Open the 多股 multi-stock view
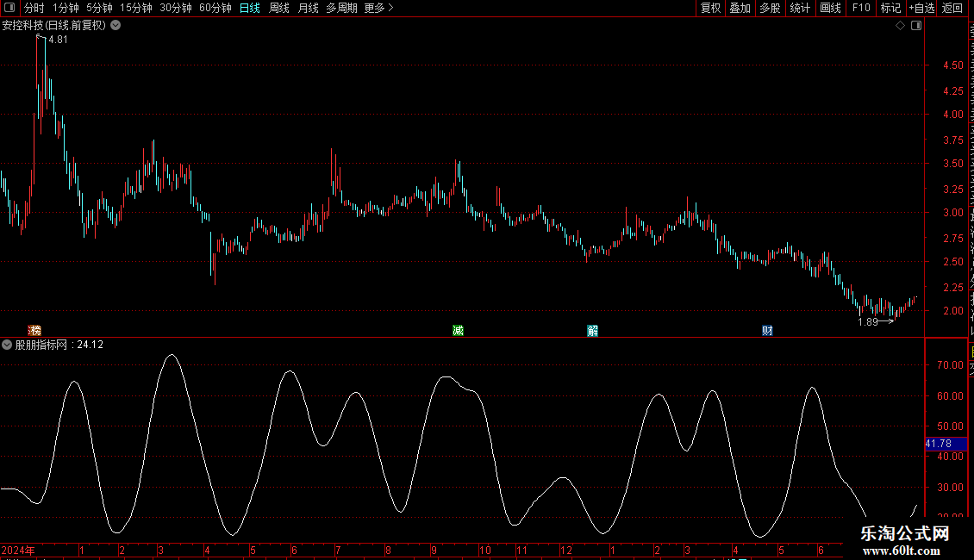 [x=770, y=8]
